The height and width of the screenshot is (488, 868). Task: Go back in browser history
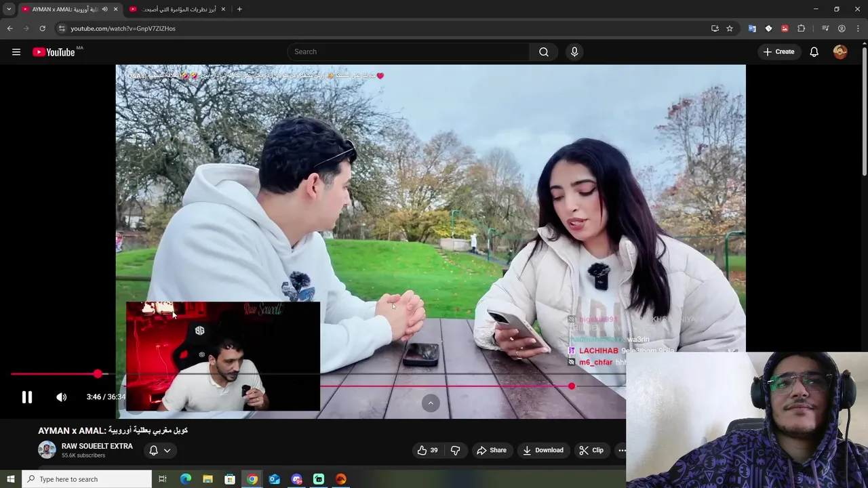tap(9, 28)
